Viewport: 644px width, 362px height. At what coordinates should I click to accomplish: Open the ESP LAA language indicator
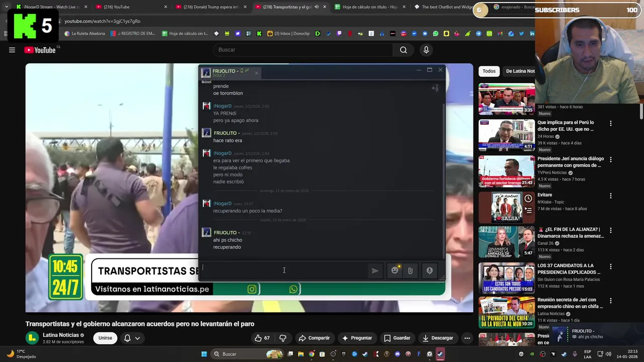tap(588, 354)
